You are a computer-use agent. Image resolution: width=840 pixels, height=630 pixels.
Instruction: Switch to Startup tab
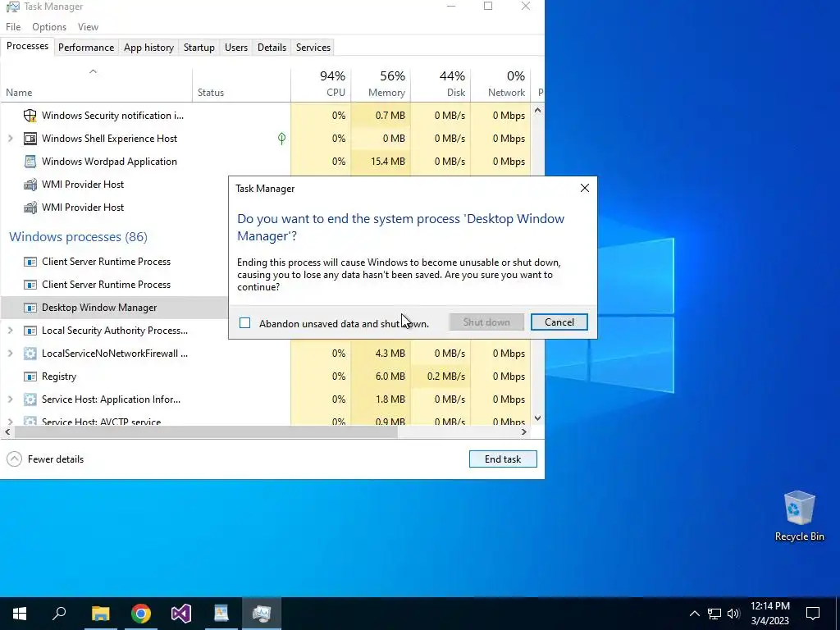pos(199,48)
